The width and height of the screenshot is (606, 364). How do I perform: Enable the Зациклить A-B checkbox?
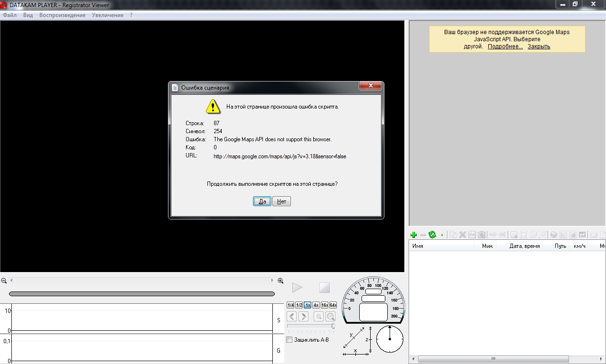pyautogui.click(x=289, y=340)
